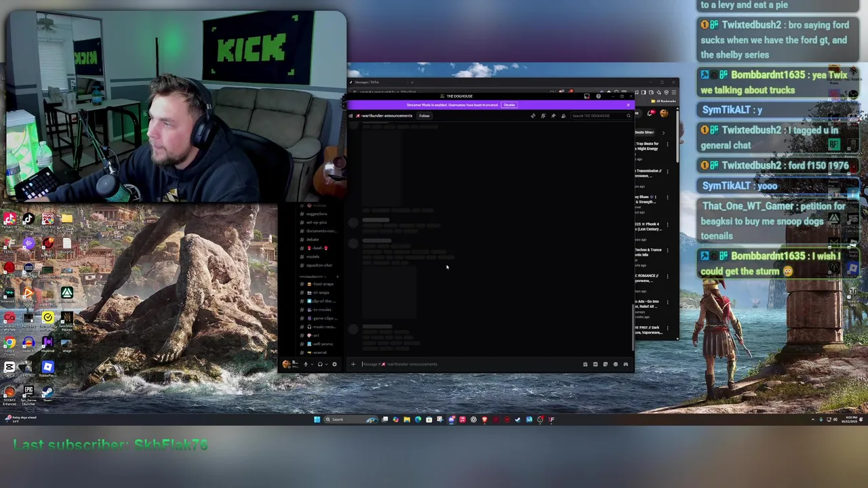The width and height of the screenshot is (868, 488).
Task: Open the models channel
Action: pyautogui.click(x=313, y=257)
